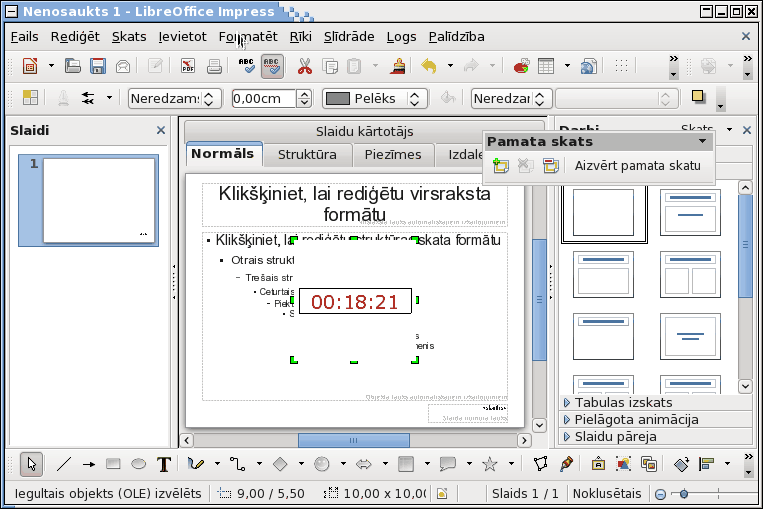This screenshot has width=763, height=509.
Task: Select the Line drawing tool
Action: coord(64,464)
